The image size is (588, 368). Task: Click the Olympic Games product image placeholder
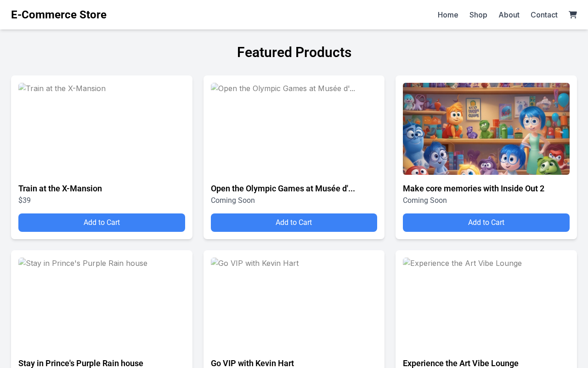[x=294, y=129]
